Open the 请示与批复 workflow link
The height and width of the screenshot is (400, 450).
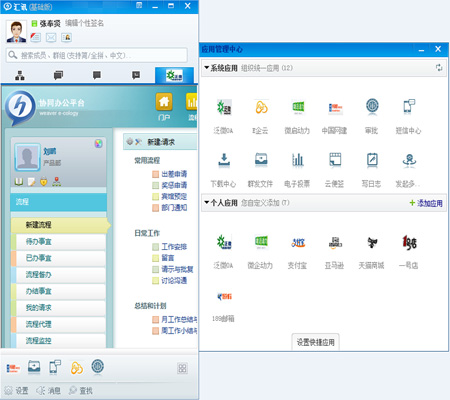coord(177,269)
